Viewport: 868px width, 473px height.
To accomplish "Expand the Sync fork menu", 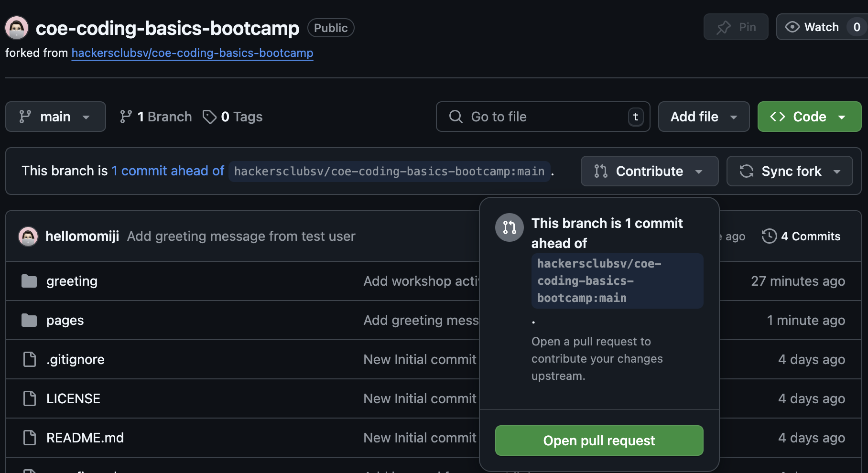I will point(790,171).
